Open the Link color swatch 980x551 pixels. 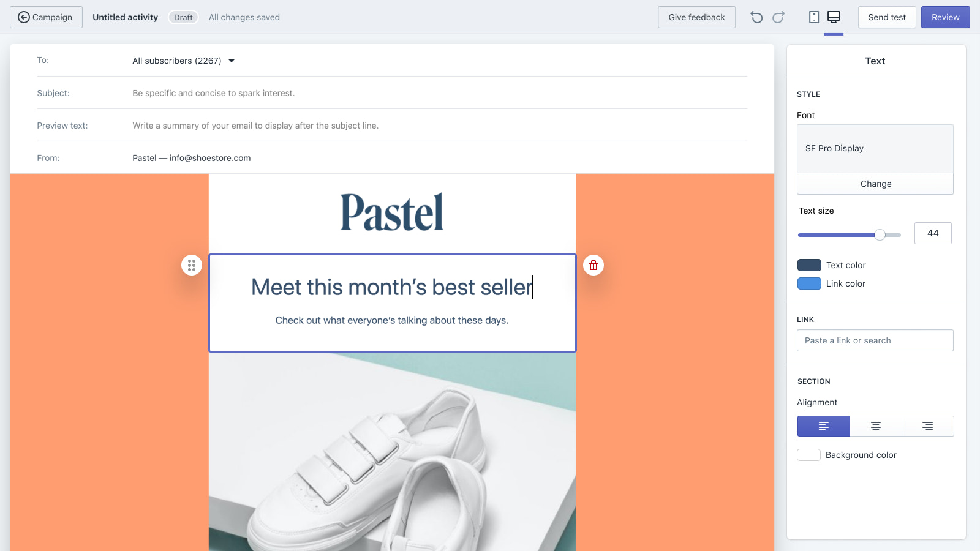pyautogui.click(x=809, y=283)
